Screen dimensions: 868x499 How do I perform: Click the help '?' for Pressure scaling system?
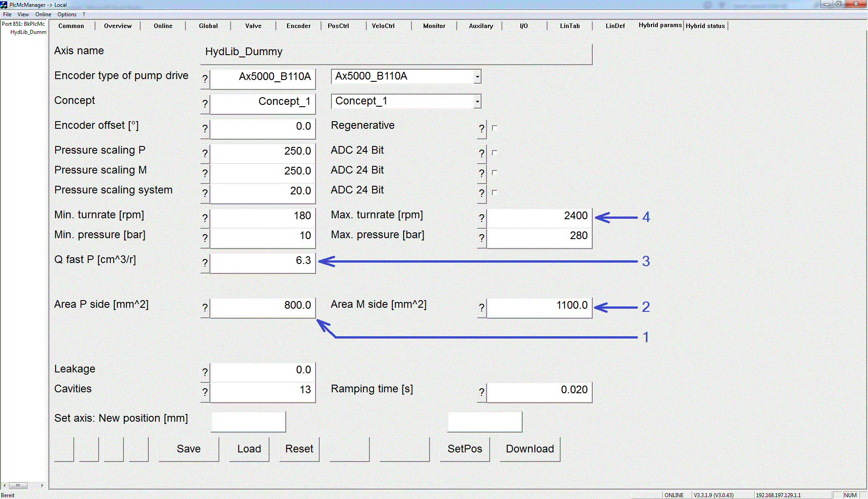[205, 193]
